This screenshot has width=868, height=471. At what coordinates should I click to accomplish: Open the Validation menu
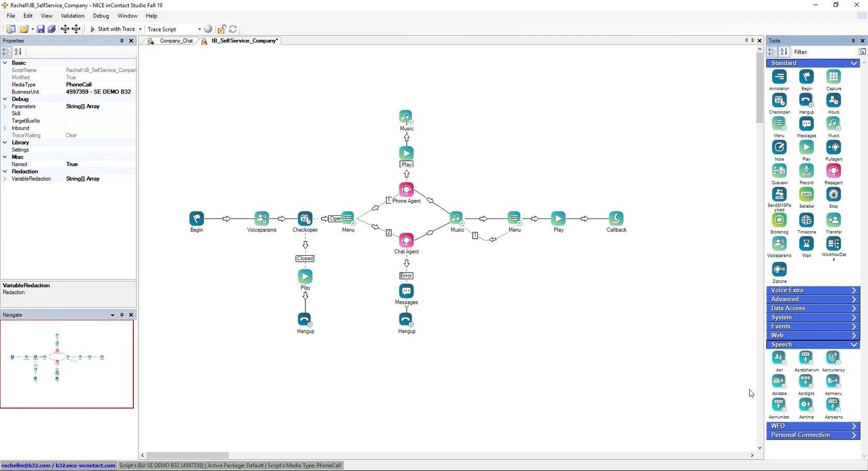pyautogui.click(x=72, y=15)
